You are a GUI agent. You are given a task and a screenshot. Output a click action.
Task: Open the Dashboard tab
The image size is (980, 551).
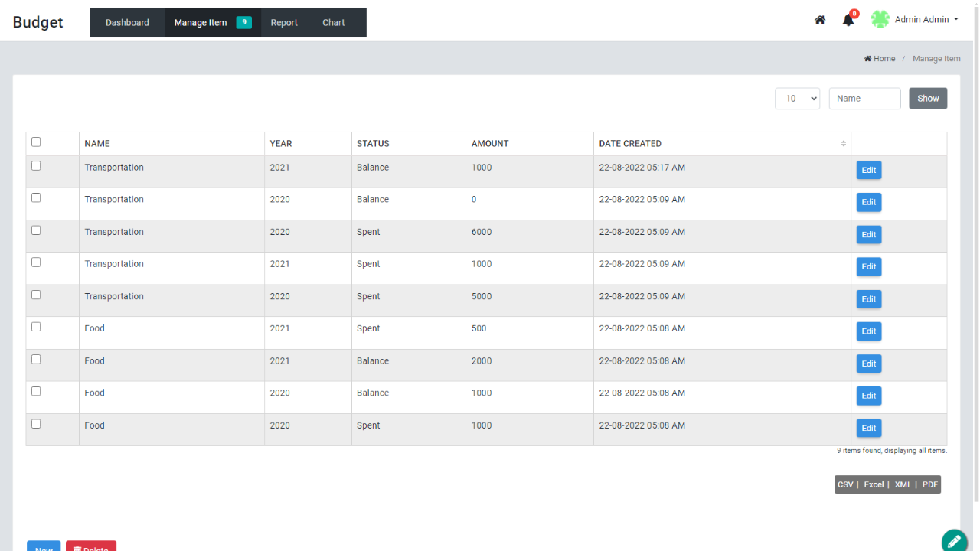pyautogui.click(x=127, y=23)
